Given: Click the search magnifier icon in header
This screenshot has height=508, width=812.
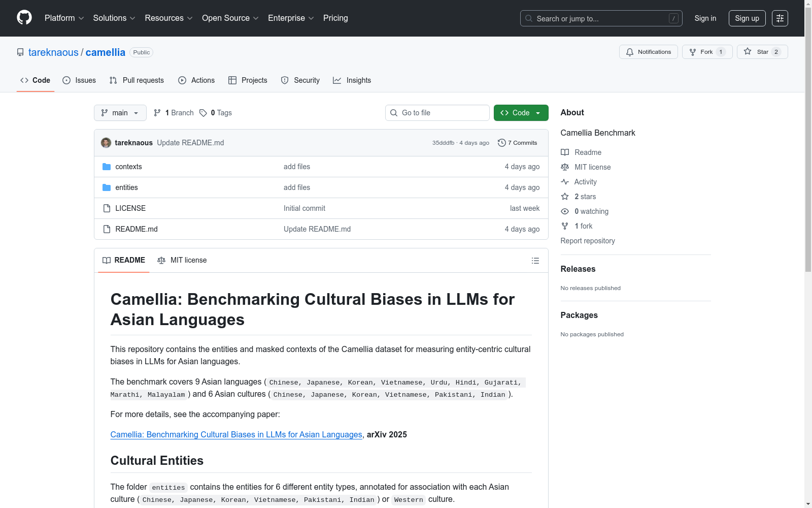Looking at the screenshot, I should (x=529, y=18).
